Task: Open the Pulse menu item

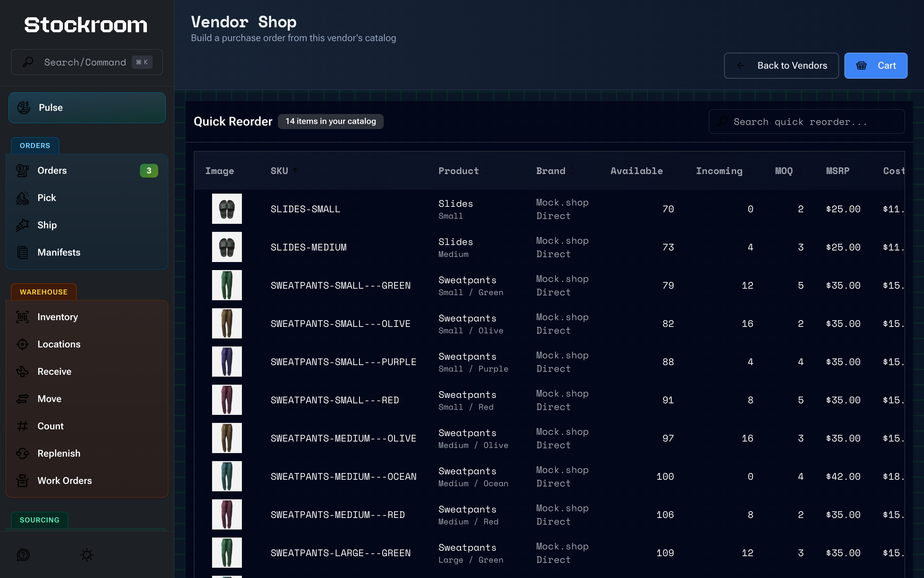Action: [87, 108]
